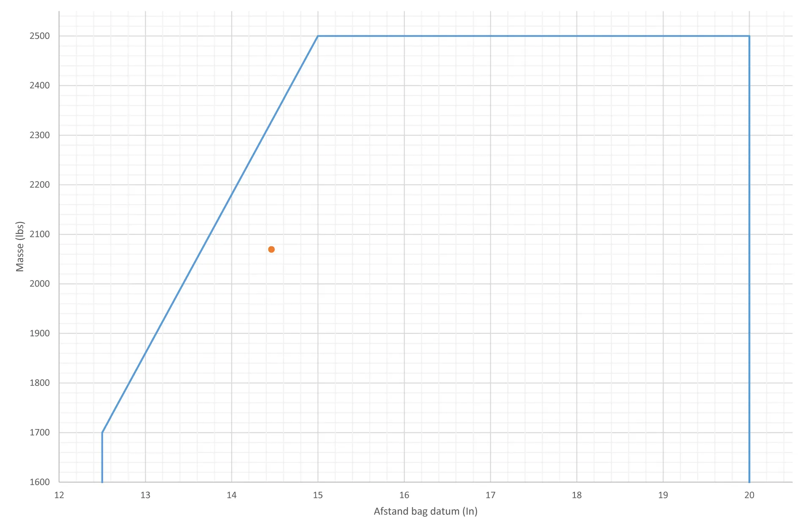Click the 1800 tick label on mass axis

click(x=40, y=383)
